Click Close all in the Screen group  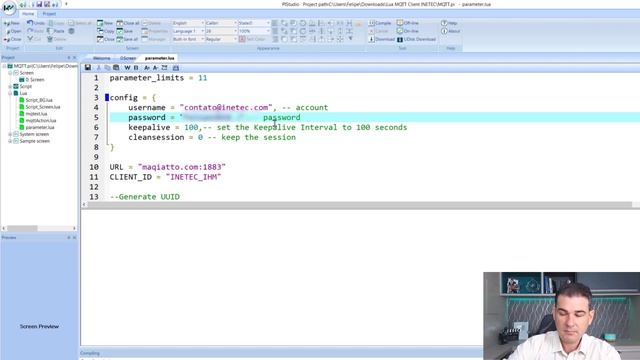tap(128, 23)
